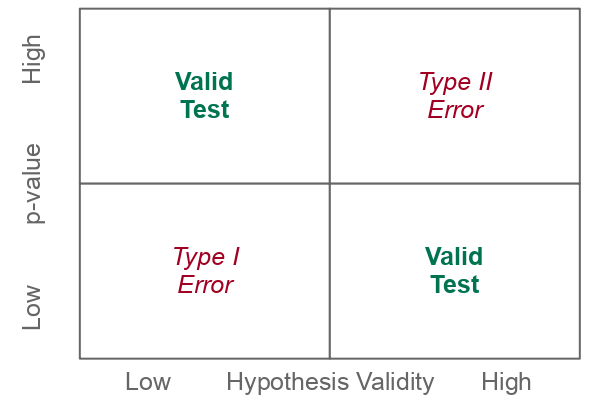The image size is (600, 400).
Task: Select the word Error beneath Type II
Action: pos(455,109)
